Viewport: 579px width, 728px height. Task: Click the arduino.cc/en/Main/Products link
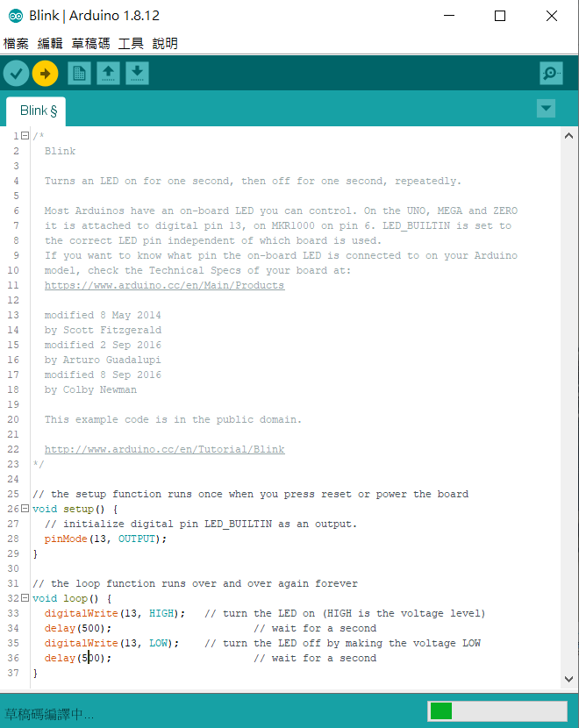tap(164, 285)
